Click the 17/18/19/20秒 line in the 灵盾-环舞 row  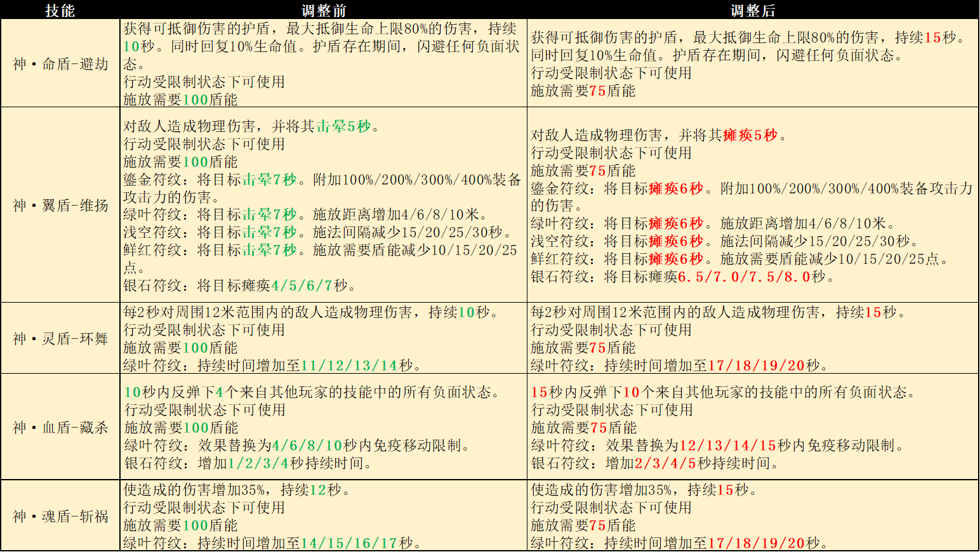tap(680, 365)
